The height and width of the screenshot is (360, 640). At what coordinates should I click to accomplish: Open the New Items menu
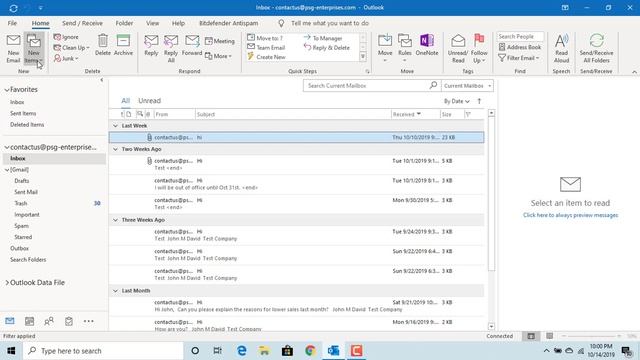click(33, 49)
